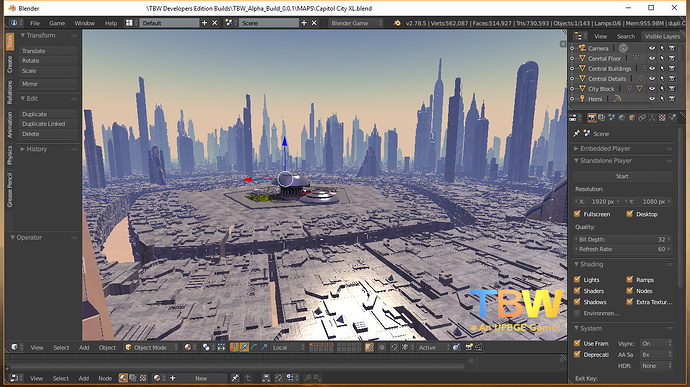Select the translate manipulator arrow icon
The height and width of the screenshot is (387, 690).
tap(244, 347)
